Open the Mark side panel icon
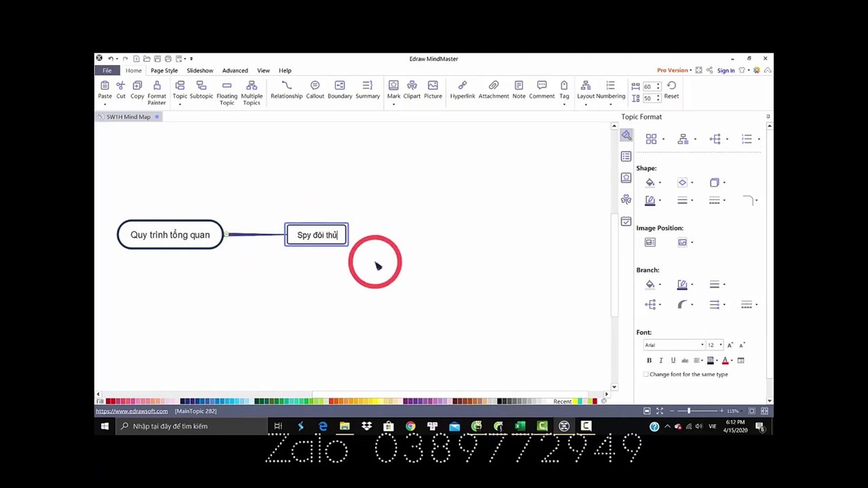The image size is (868, 488). tap(626, 178)
